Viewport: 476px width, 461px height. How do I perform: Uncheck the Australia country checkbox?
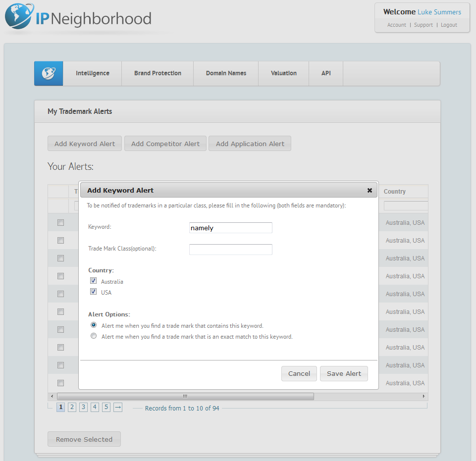pos(93,281)
